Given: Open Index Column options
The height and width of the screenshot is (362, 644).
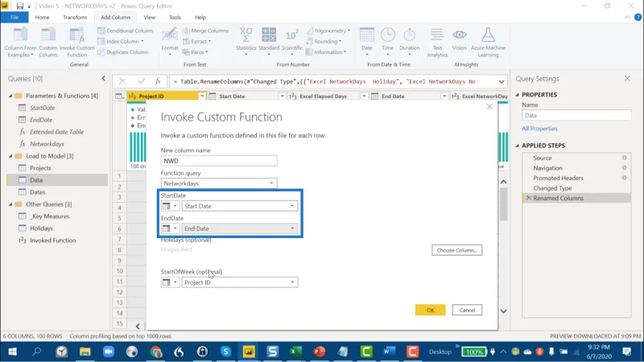Looking at the screenshot, I should point(121,42).
